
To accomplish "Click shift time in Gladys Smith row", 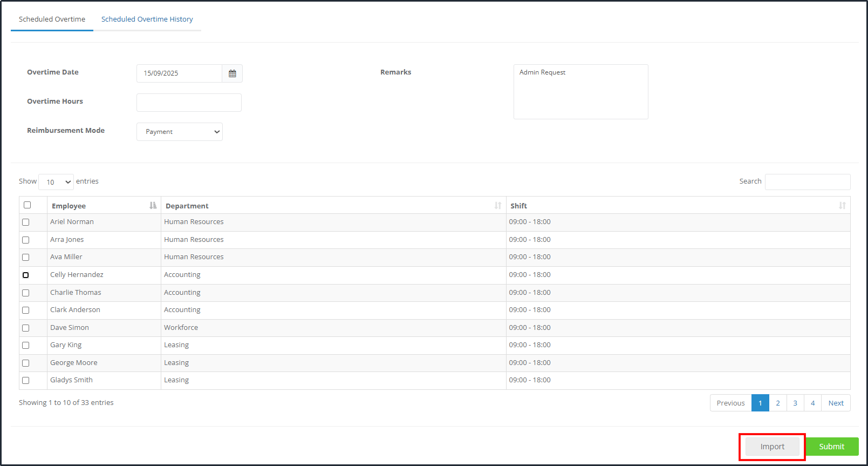I will [x=530, y=380].
